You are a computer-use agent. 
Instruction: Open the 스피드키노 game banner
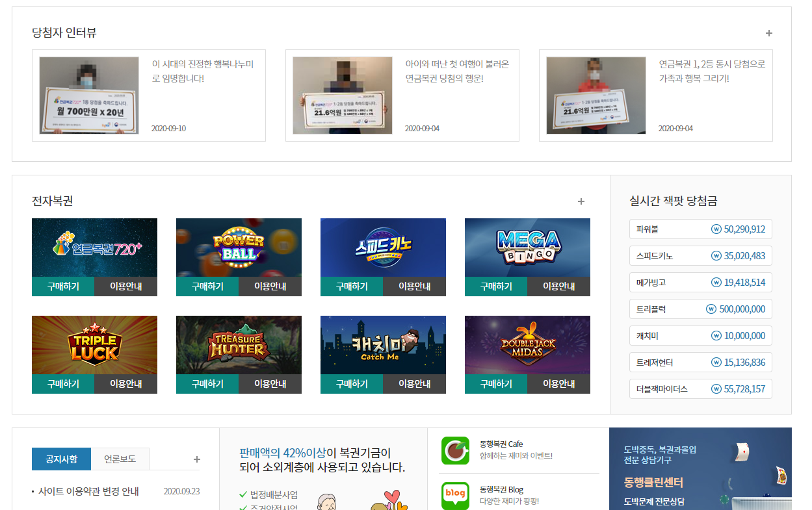click(383, 248)
